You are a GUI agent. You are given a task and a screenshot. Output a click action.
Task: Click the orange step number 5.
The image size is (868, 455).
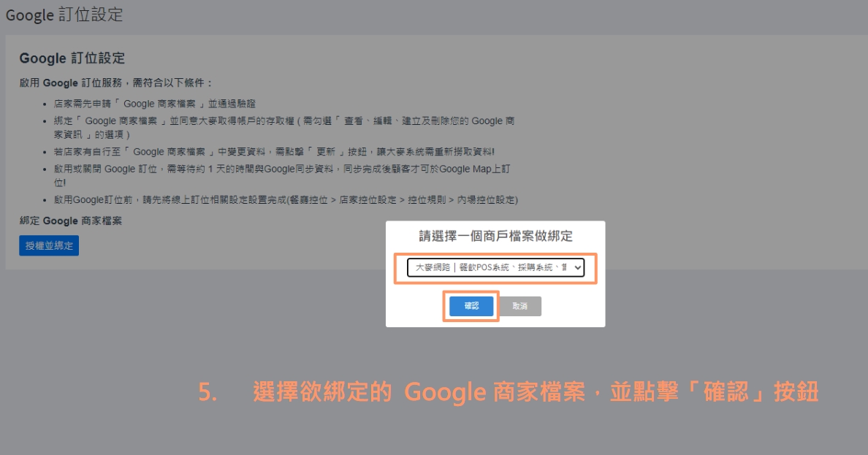(208, 393)
